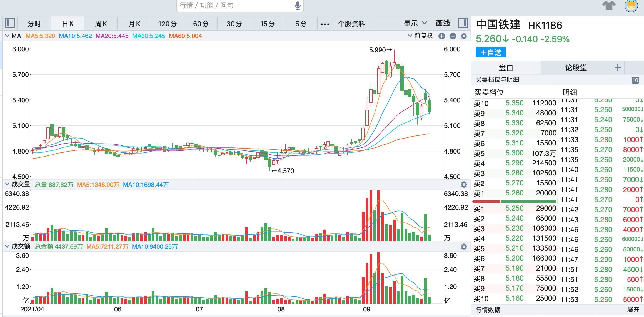
Task: Click the 买卖档位 column header
Action: [x=489, y=92]
